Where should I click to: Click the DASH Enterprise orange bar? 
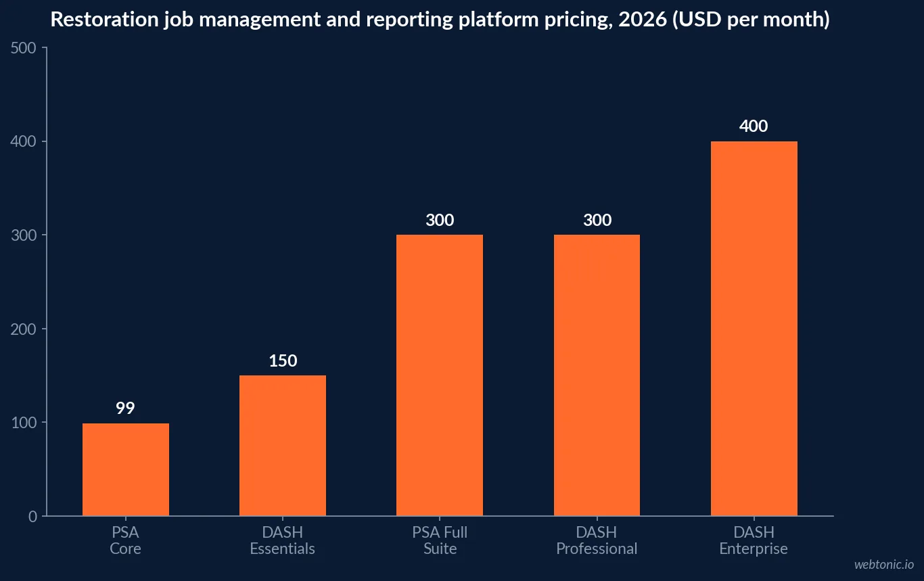coord(754,329)
